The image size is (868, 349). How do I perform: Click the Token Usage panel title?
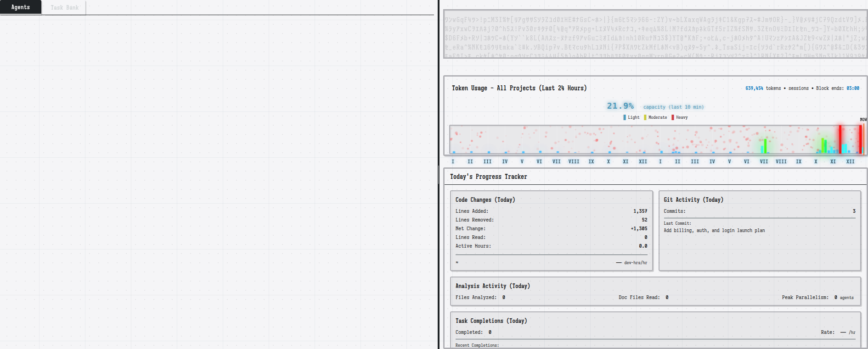(x=519, y=88)
